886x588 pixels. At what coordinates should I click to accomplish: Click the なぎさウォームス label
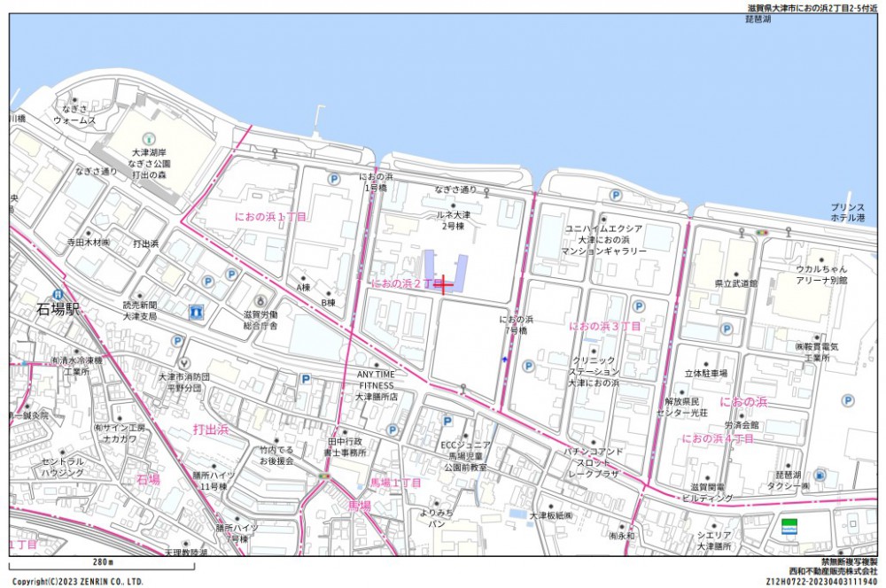pyautogui.click(x=74, y=114)
